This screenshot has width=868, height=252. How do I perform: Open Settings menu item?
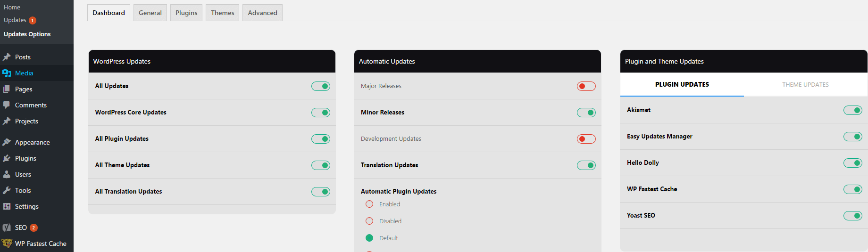click(x=37, y=206)
